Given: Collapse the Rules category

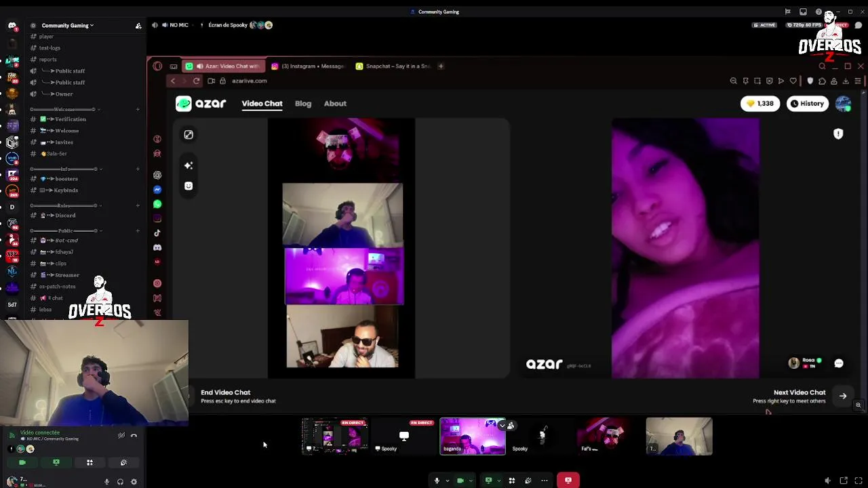Looking at the screenshot, I should point(65,205).
